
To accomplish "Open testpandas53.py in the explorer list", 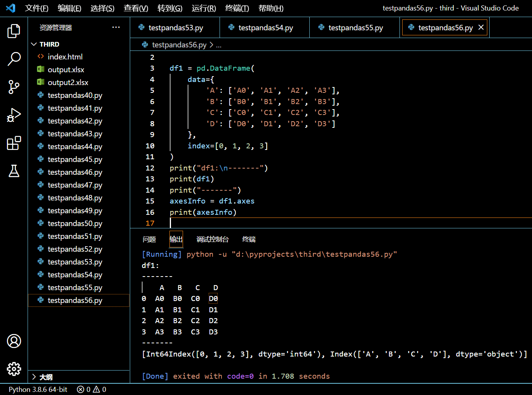I will [x=79, y=262].
